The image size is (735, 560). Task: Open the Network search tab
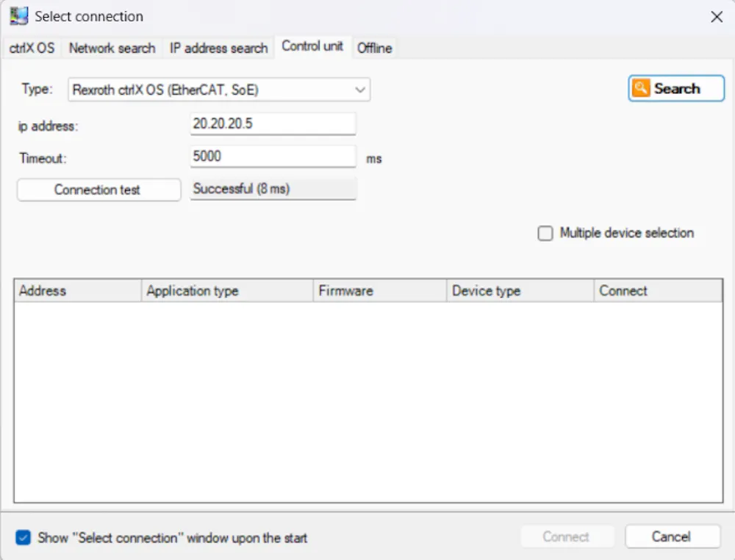click(x=112, y=49)
